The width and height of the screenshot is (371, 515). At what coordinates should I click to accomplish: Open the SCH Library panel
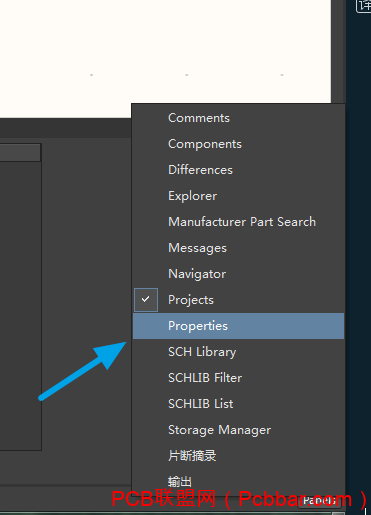[x=238, y=352]
